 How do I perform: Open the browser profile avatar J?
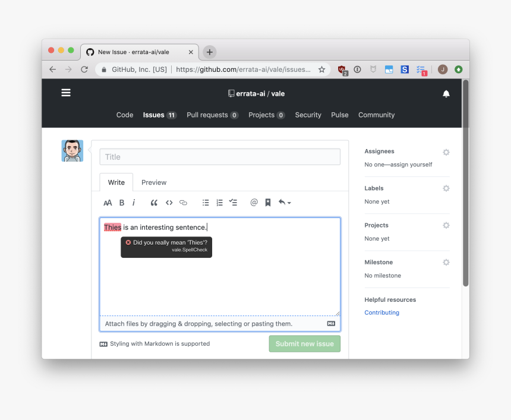click(443, 70)
